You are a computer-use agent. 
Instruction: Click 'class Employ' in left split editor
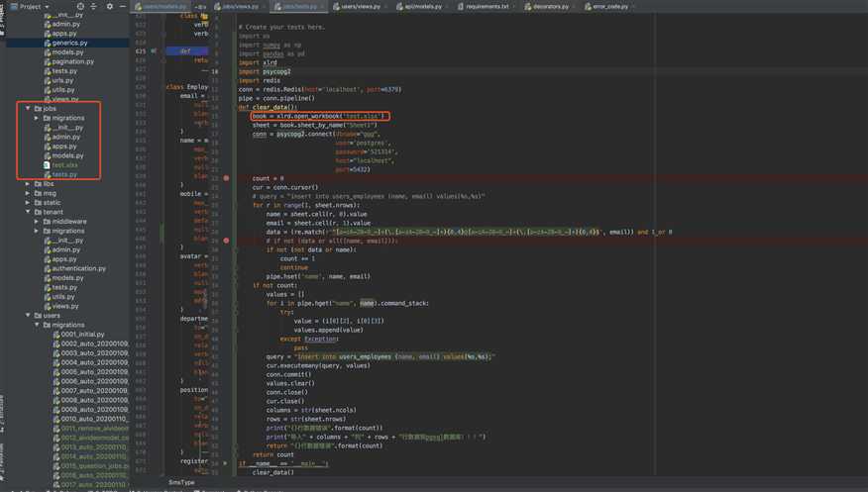(x=186, y=87)
